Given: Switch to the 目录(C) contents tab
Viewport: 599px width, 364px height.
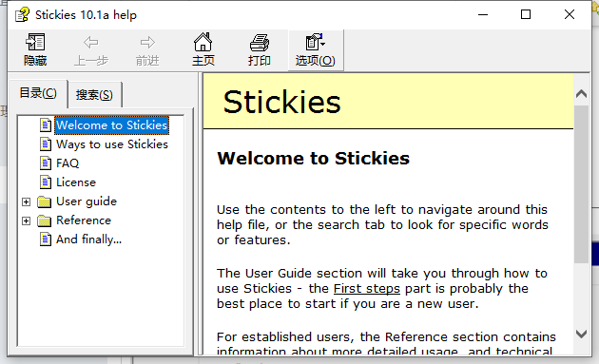Looking at the screenshot, I should [x=38, y=93].
